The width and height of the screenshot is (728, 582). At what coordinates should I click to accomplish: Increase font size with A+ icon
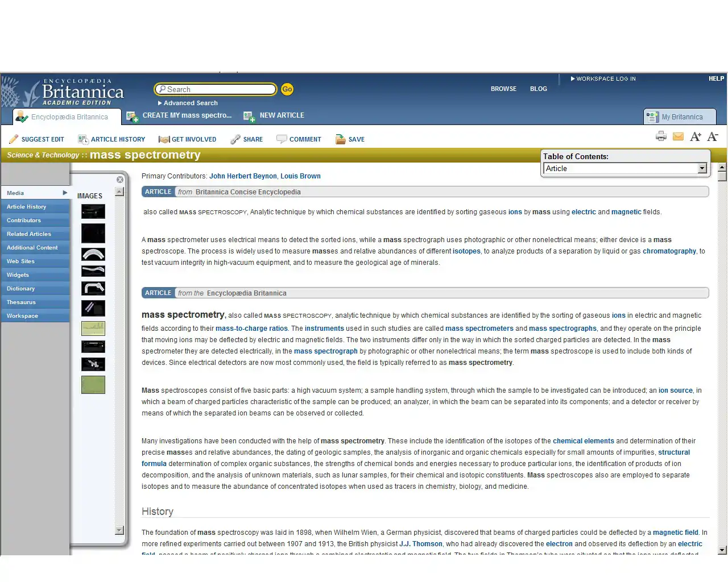(695, 136)
